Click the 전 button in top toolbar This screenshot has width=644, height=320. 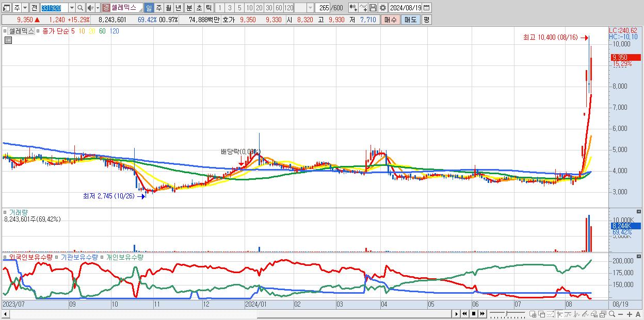[x=34, y=8]
